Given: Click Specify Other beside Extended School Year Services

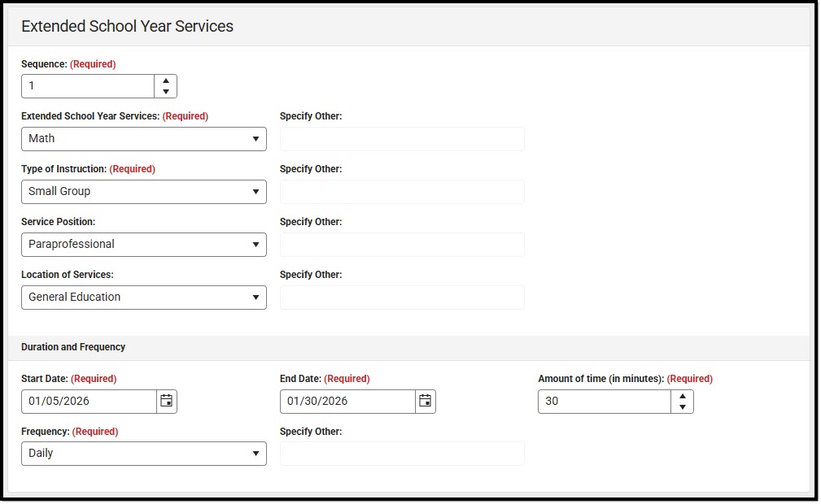Looking at the screenshot, I should [402, 139].
